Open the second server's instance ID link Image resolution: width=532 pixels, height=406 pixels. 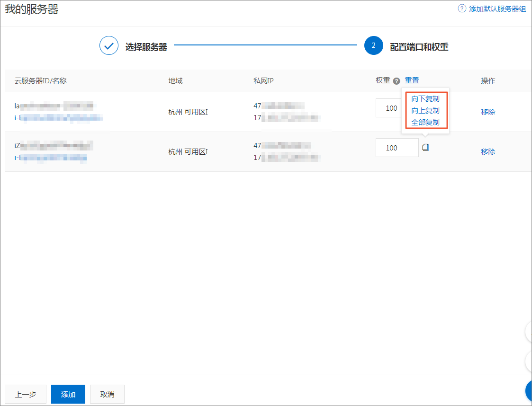[51, 158]
